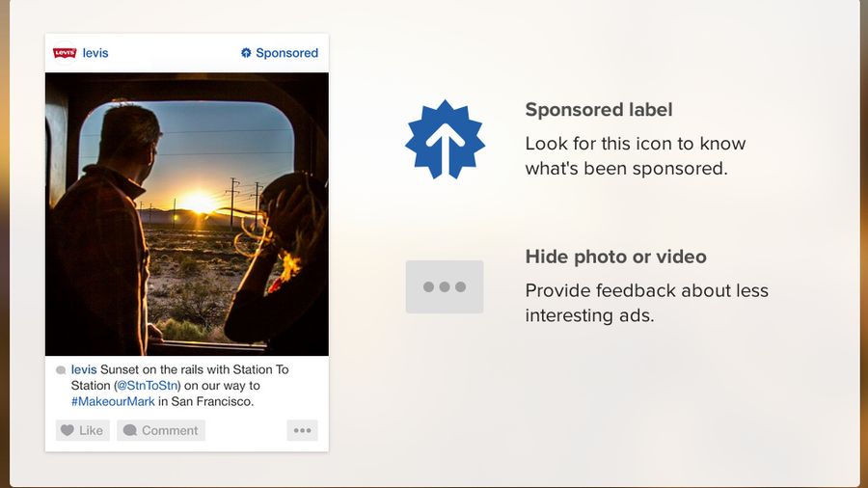Click the large blue sponsored arrow badge
This screenshot has width=868, height=488.
(x=445, y=140)
